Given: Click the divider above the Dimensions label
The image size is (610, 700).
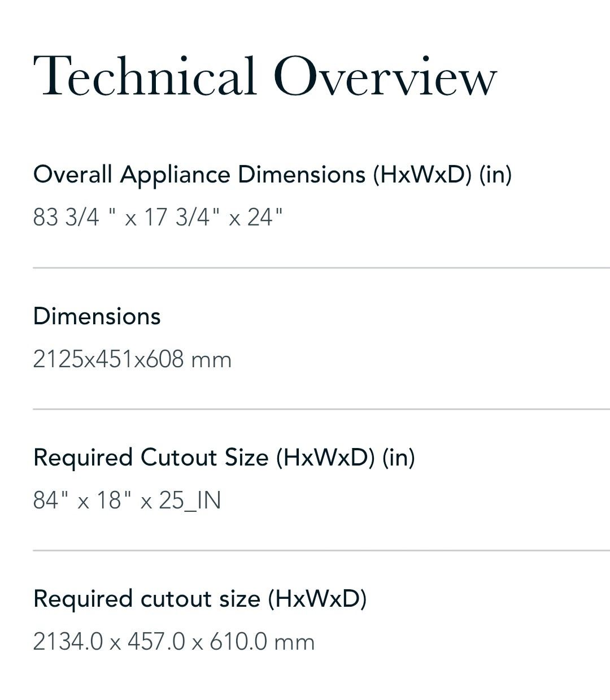Looking at the screenshot, I should (321, 268).
